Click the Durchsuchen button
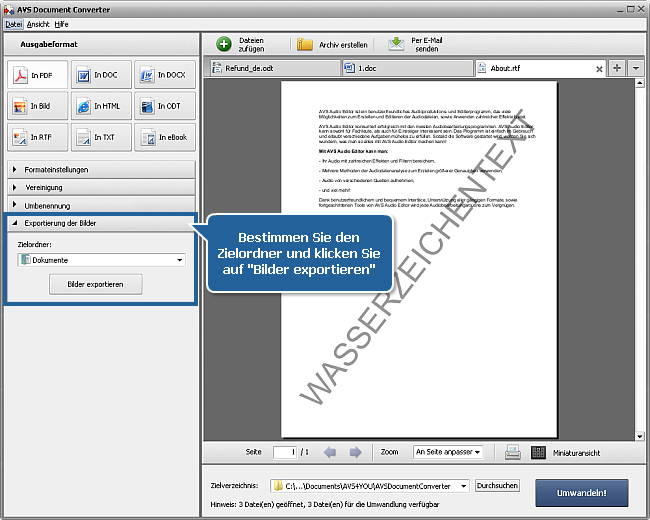The width and height of the screenshot is (650, 520). click(497, 486)
